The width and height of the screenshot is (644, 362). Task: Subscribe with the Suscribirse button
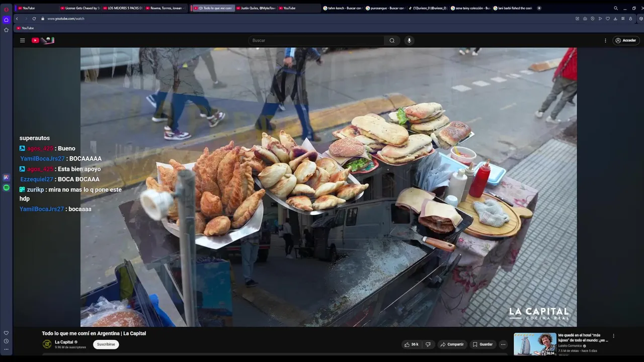tap(106, 344)
